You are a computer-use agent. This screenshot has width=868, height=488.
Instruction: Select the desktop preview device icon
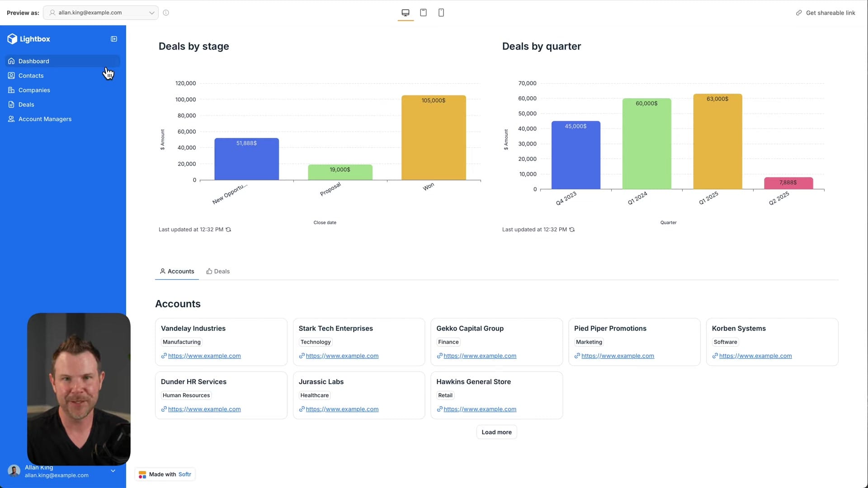[x=406, y=13]
